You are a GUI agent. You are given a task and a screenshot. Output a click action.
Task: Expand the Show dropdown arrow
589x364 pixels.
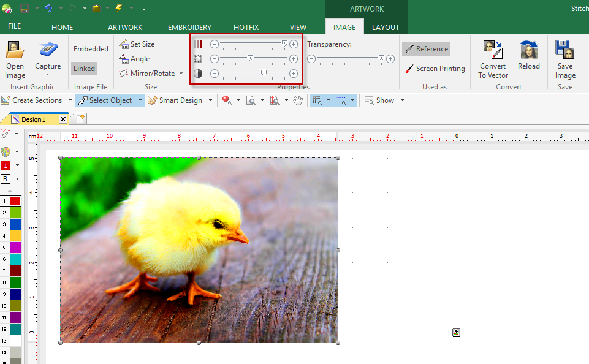point(402,100)
